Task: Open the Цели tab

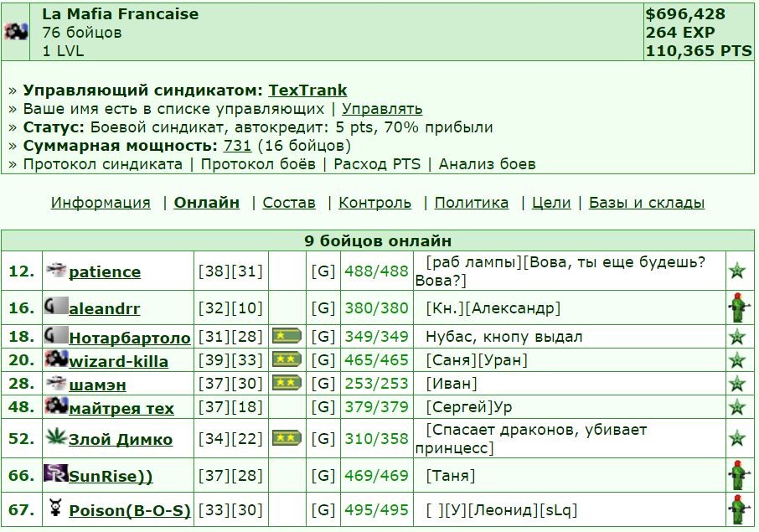Action: coord(551,203)
